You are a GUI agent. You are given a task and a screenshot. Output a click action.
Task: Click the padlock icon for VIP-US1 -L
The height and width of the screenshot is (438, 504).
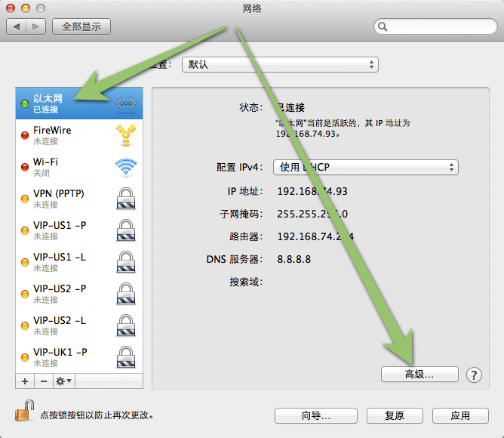pyautogui.click(x=126, y=262)
